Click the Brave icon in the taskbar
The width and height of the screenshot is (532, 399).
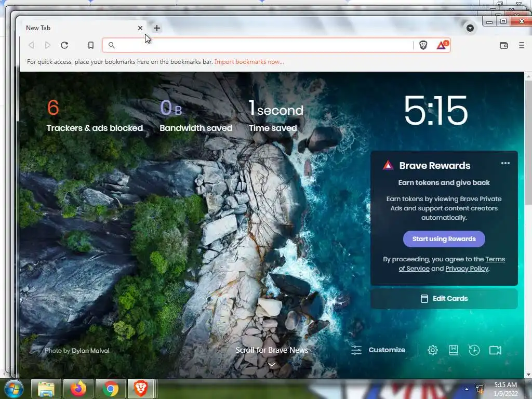pyautogui.click(x=141, y=389)
